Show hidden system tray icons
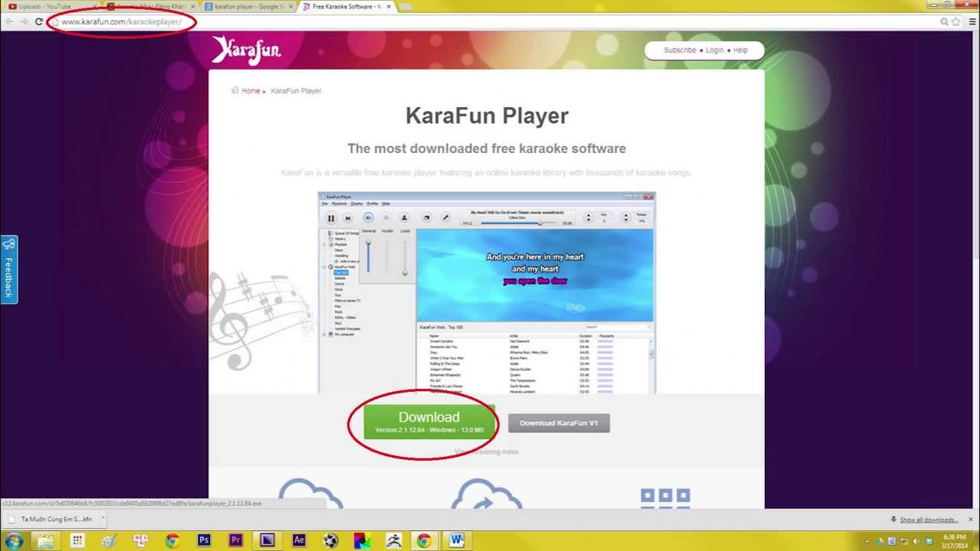Viewport: 980px width, 551px height. 867,541
